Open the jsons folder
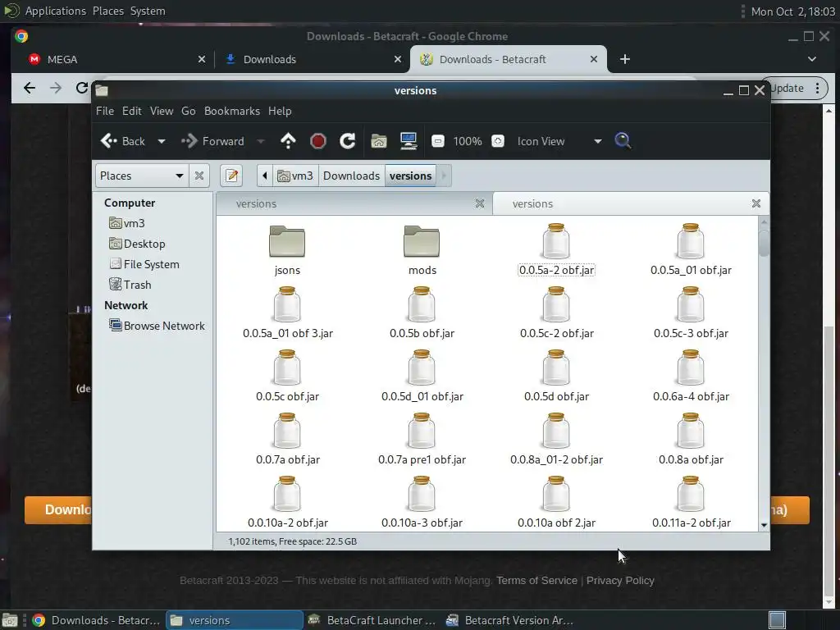Image resolution: width=840 pixels, height=630 pixels. pyautogui.click(x=287, y=250)
